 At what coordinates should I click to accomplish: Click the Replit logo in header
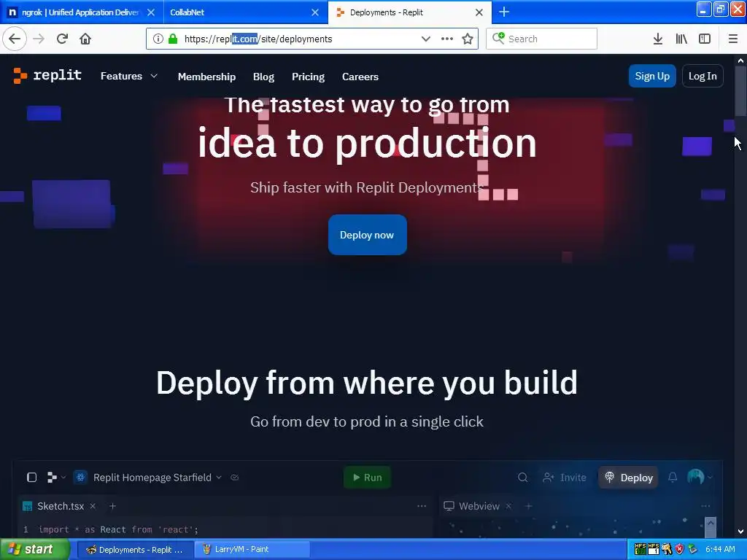point(47,76)
